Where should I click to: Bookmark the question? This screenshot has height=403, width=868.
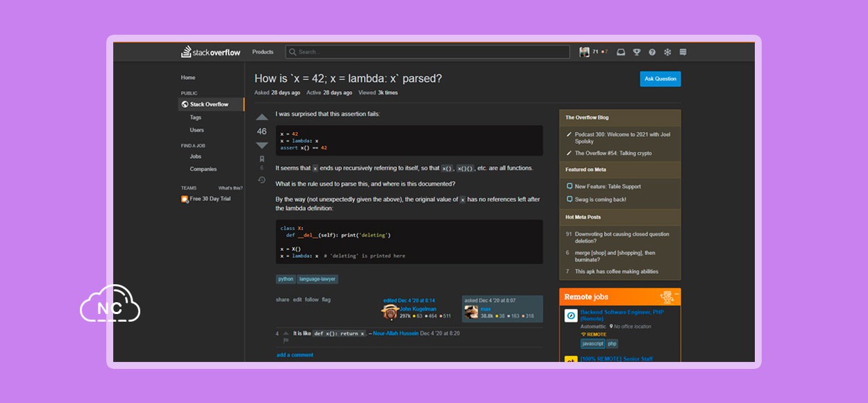pos(262,159)
